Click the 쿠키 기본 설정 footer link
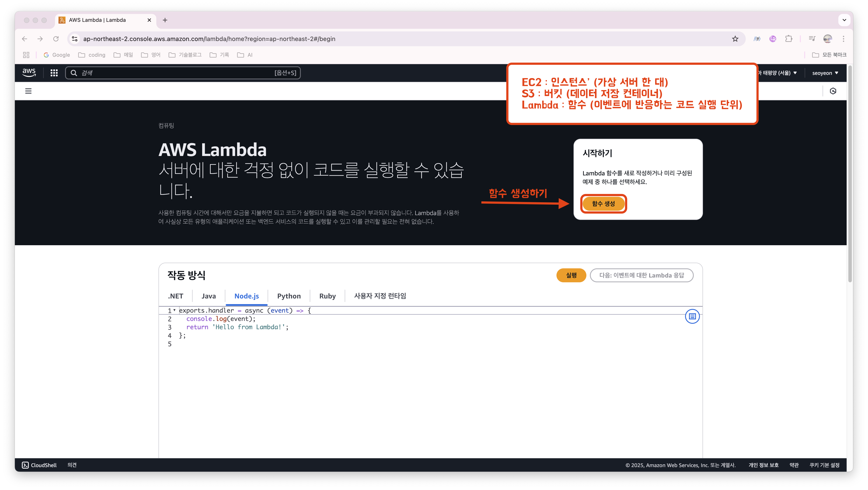Image resolution: width=868 pixels, height=490 pixels. point(824,465)
